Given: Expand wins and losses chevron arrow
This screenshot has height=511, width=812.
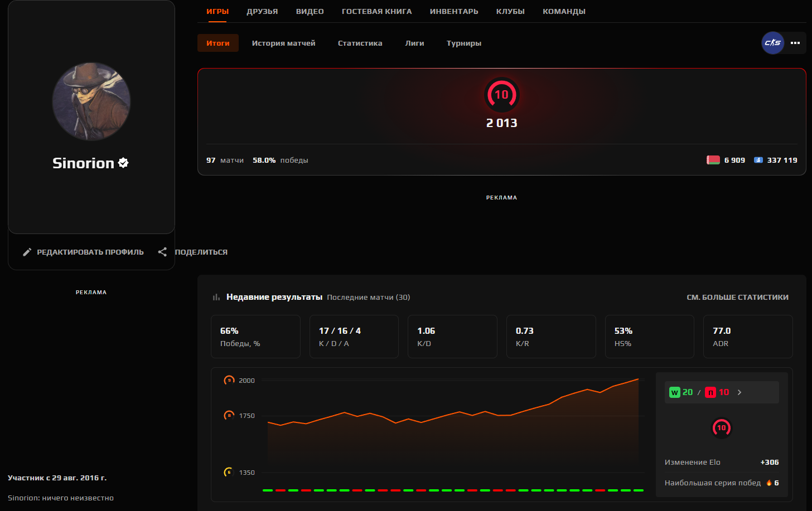Looking at the screenshot, I should (x=739, y=392).
